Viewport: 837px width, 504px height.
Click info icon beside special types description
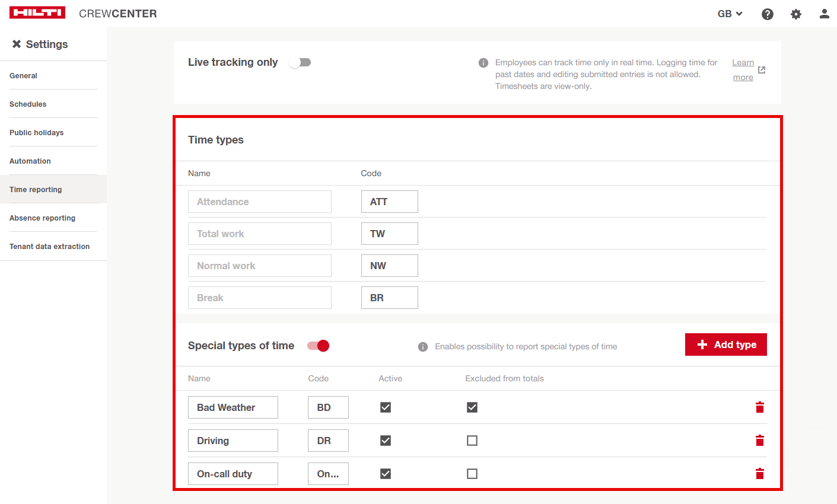[x=423, y=347]
